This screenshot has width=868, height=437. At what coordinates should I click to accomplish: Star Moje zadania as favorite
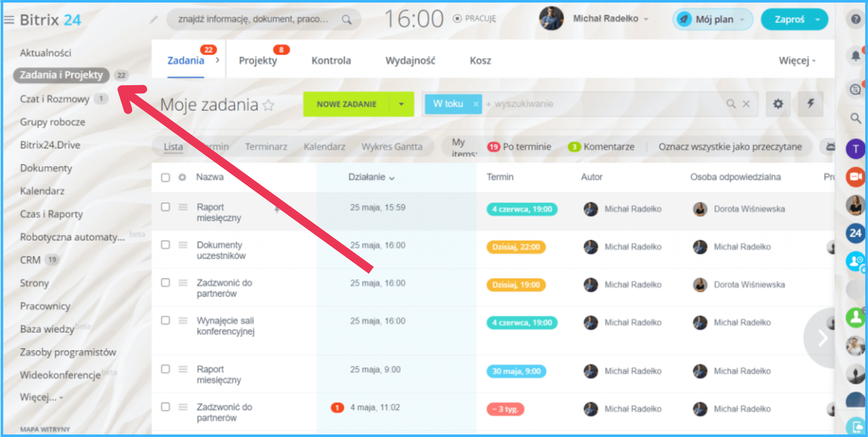[268, 105]
